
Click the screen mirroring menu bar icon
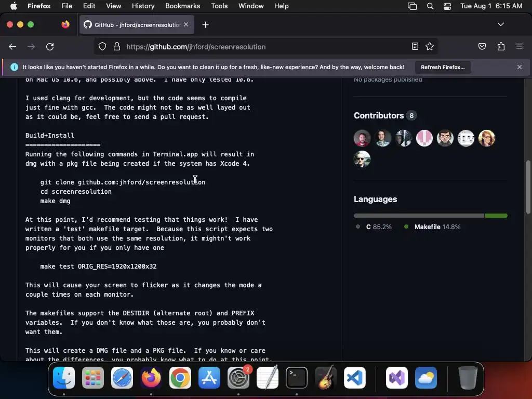pos(412,6)
